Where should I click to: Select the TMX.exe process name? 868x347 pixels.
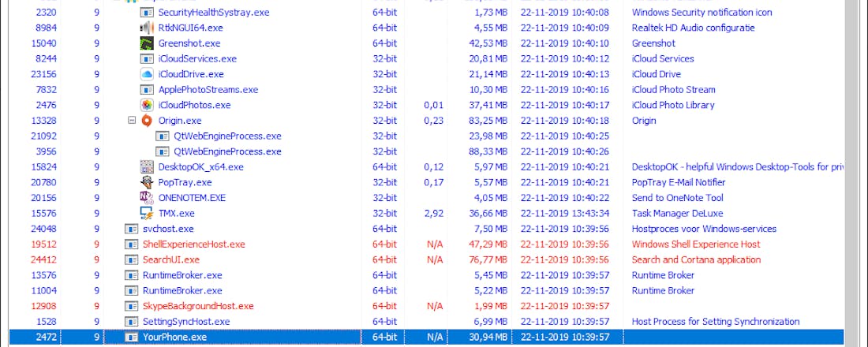click(177, 214)
